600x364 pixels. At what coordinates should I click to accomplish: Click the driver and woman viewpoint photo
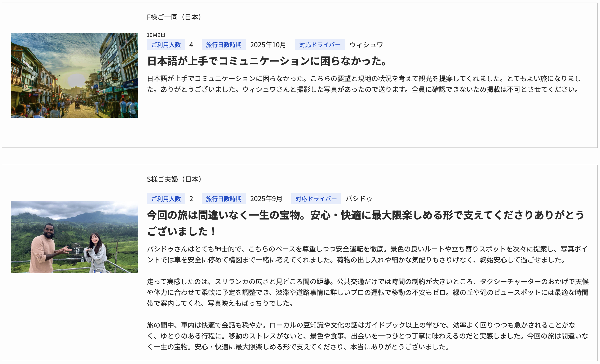click(x=74, y=237)
